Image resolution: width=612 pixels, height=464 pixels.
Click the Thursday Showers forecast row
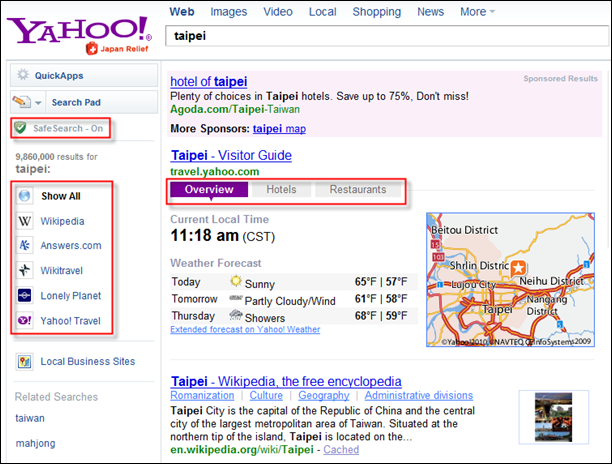(x=294, y=316)
